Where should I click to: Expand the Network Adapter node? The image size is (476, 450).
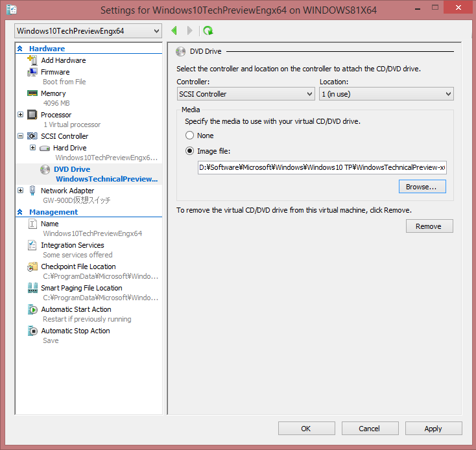20,191
